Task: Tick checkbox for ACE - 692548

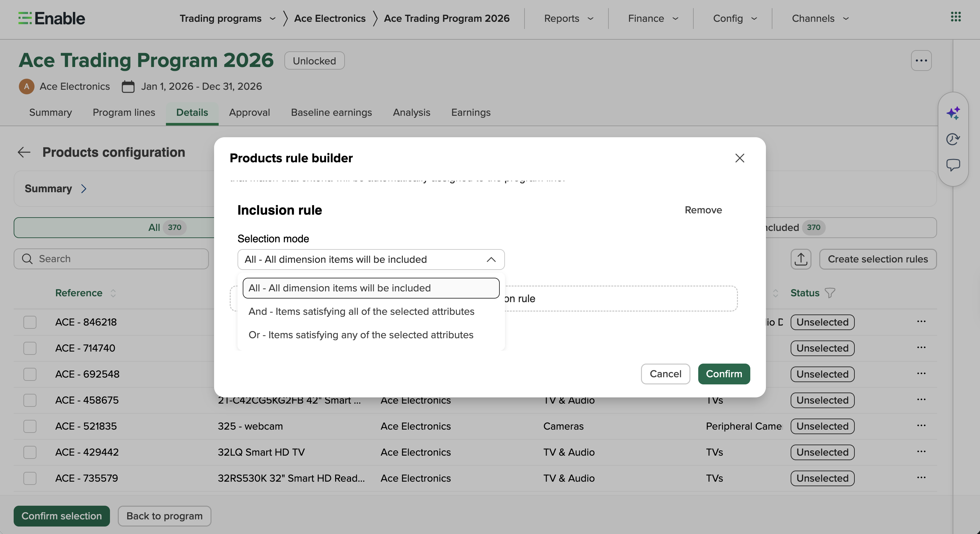Action: coord(30,374)
